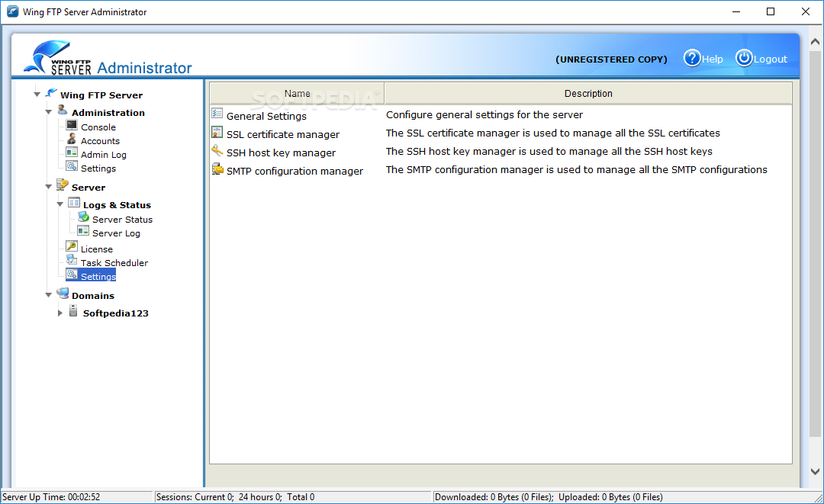Click the Logout power icon
Viewport: 824px width, 504px height.
[744, 58]
